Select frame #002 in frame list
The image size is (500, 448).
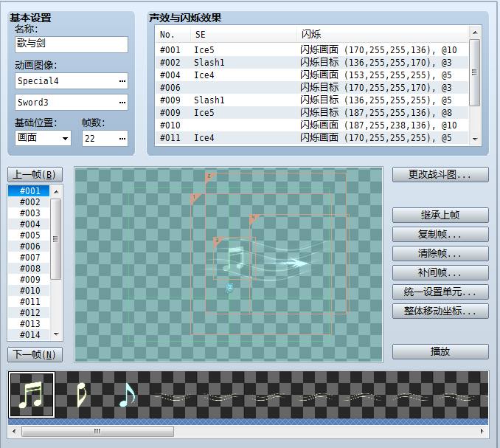coord(29,202)
